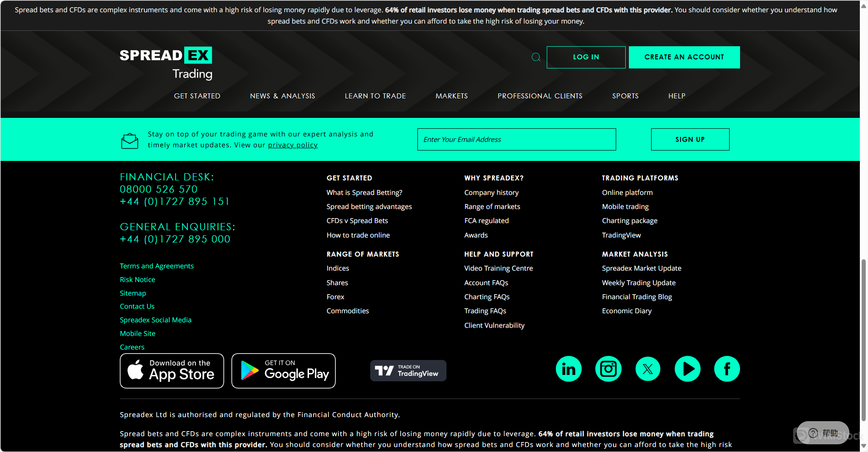This screenshot has width=868, height=452.
Task: Open Terms and Agreements link
Action: point(157,266)
